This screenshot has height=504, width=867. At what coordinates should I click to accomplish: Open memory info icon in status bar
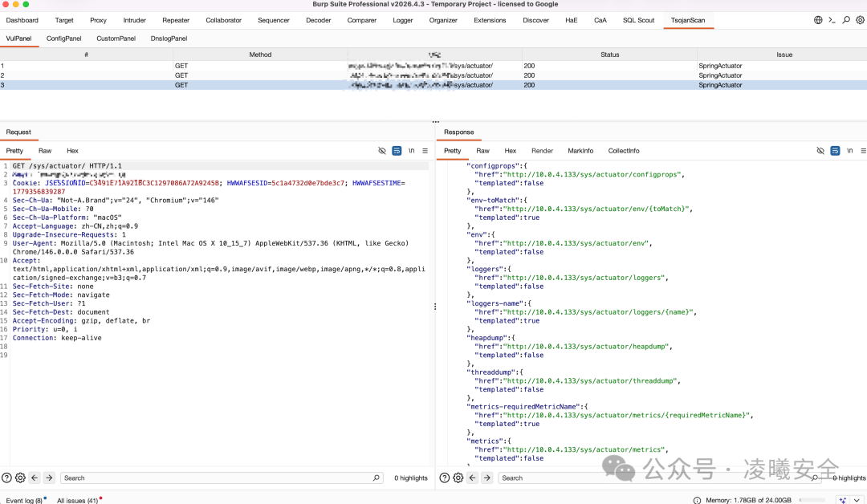[698, 500]
